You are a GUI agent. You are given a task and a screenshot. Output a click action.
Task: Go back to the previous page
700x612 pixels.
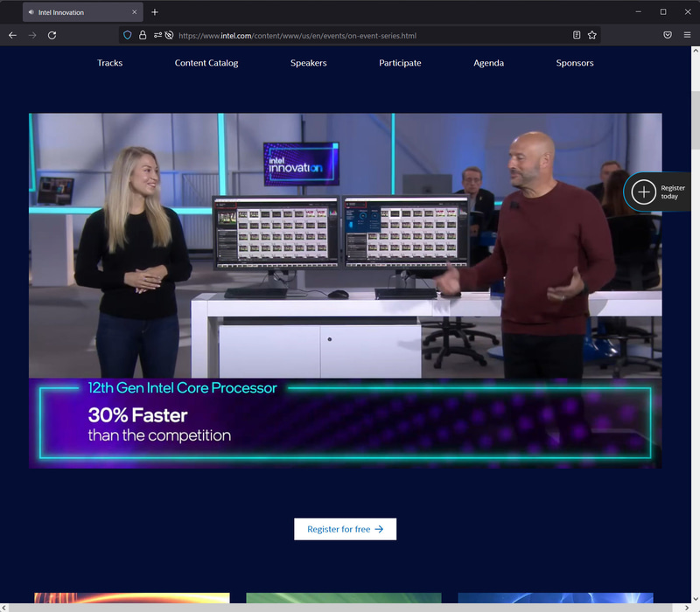[x=12, y=35]
